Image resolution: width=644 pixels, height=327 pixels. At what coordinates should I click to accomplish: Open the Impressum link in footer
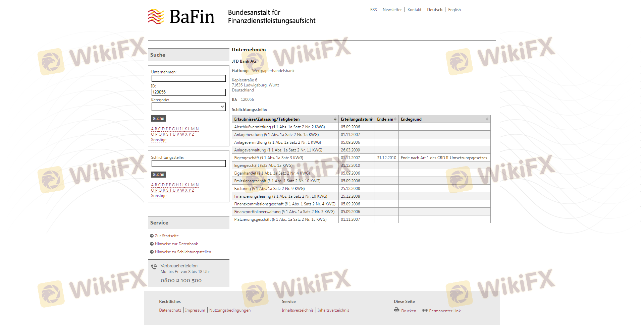click(195, 310)
